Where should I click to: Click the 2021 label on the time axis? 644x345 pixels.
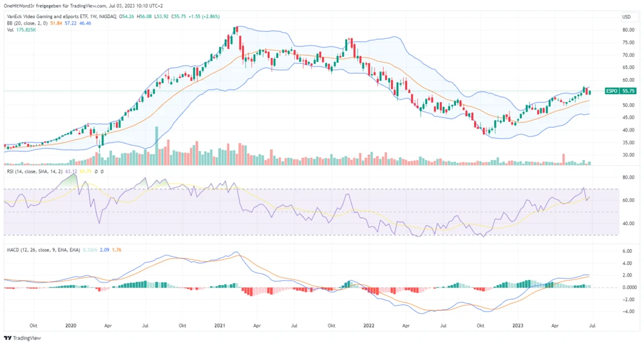pyautogui.click(x=220, y=326)
